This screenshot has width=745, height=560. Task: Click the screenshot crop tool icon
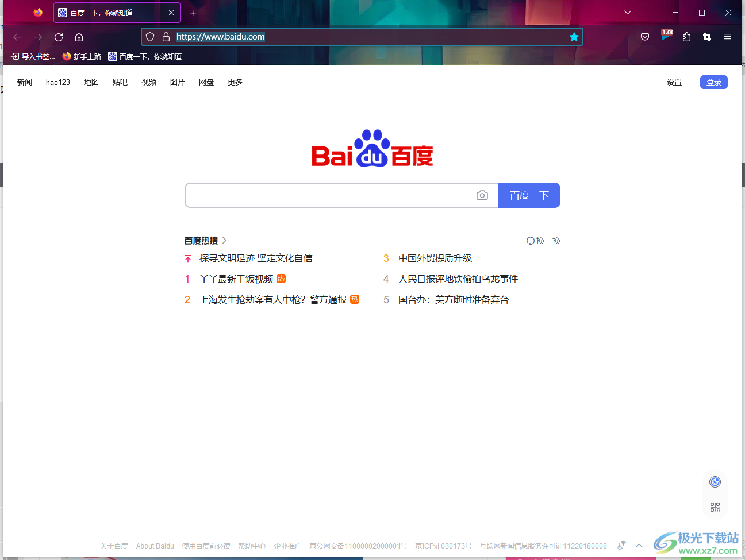(x=707, y=37)
